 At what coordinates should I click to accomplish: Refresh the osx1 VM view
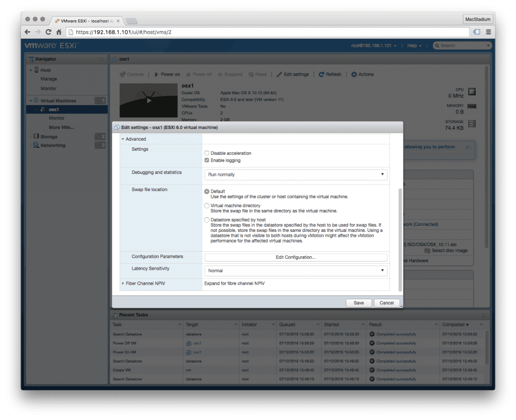click(330, 74)
